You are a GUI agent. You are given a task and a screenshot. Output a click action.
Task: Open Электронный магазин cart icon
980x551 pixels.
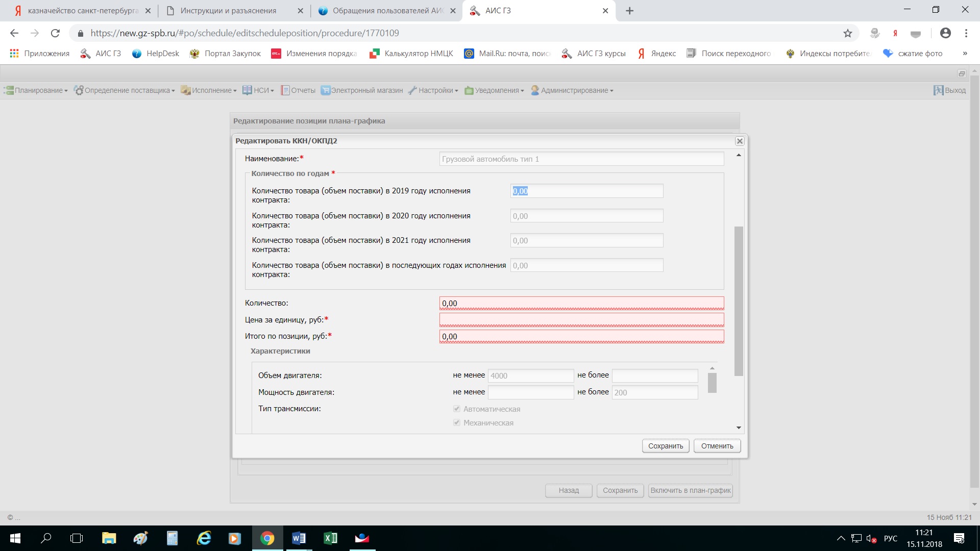(325, 90)
